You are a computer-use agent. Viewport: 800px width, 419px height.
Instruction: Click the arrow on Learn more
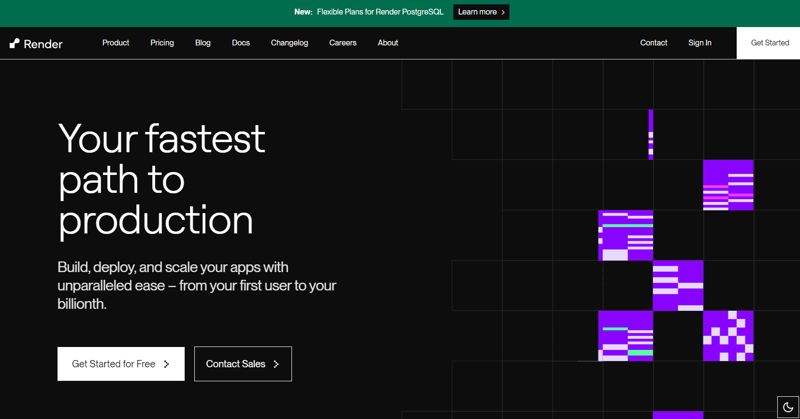coord(503,12)
